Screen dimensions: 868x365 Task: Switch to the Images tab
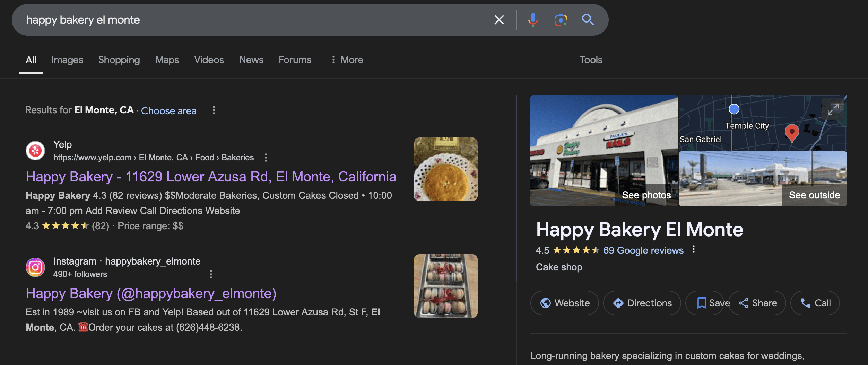[67, 60]
